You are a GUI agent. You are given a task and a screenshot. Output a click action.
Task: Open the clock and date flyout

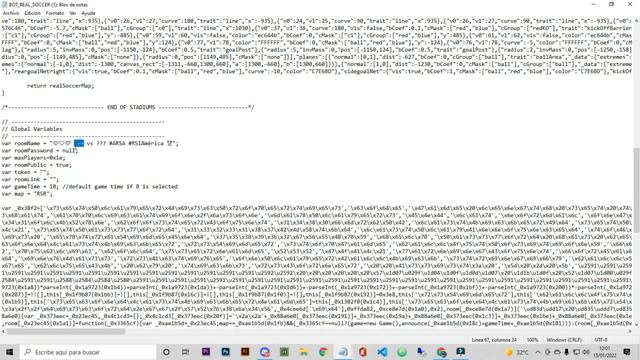605,352
